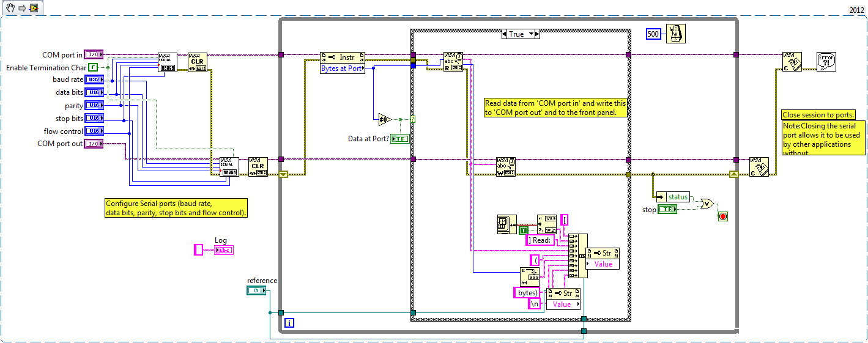This screenshot has width=868, height=343.
Task: Select the VISA Write function block
Action: pyautogui.click(x=505, y=166)
